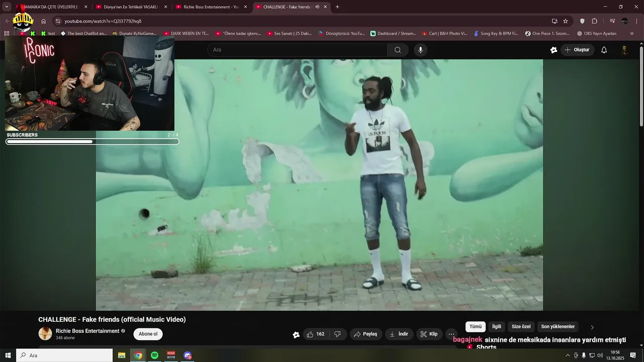Open a new browser tab
Screen dimensions: 644x362
click(x=337, y=7)
